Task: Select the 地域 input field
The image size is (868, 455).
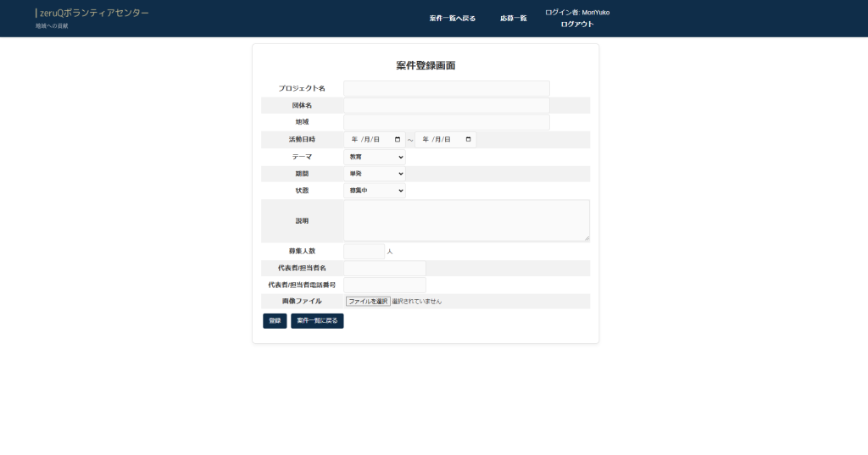Action: [446, 122]
